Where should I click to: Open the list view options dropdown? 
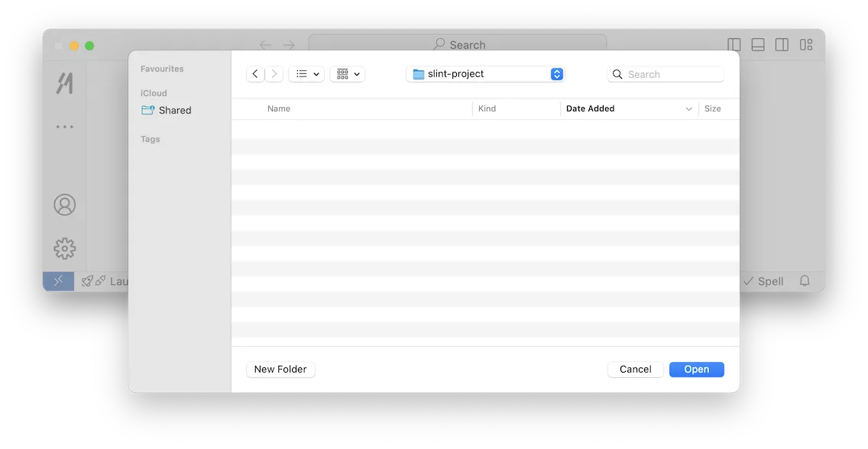(306, 73)
